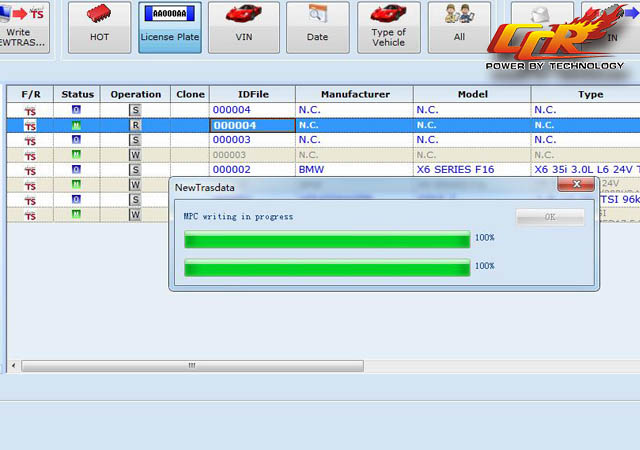The image size is (640, 450).
Task: Click the blue status icon in first row
Action: 76,109
